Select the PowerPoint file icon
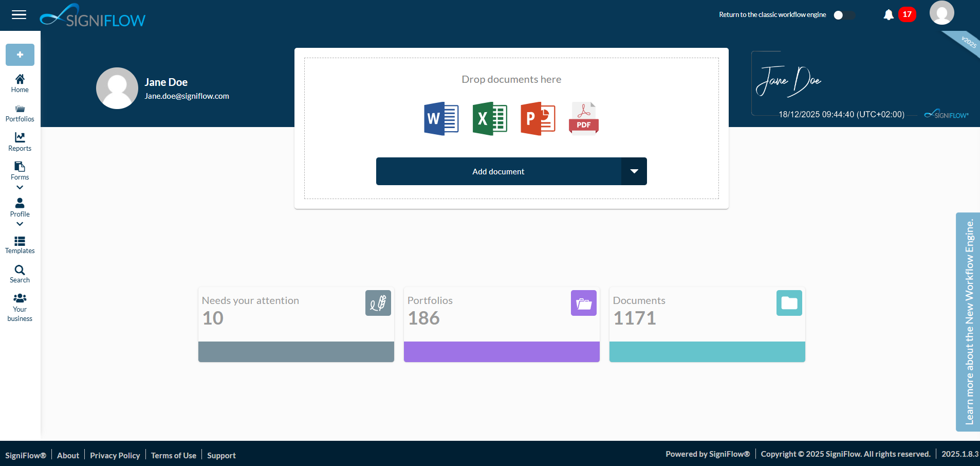 click(x=538, y=118)
